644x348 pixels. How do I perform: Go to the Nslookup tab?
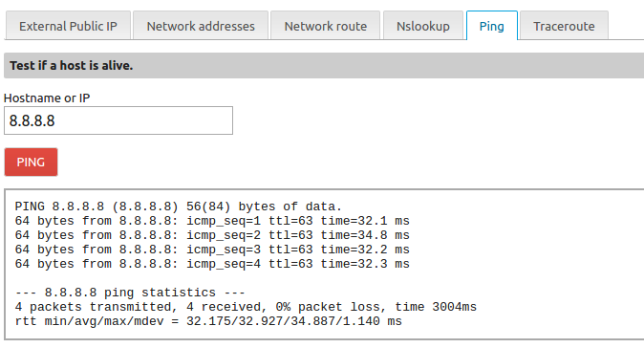point(423,26)
